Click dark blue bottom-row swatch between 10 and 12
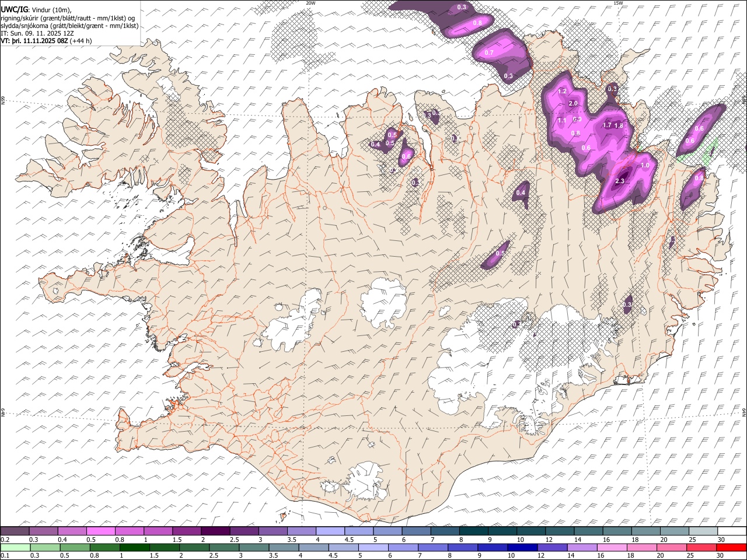747x560 pixels. [x=523, y=547]
